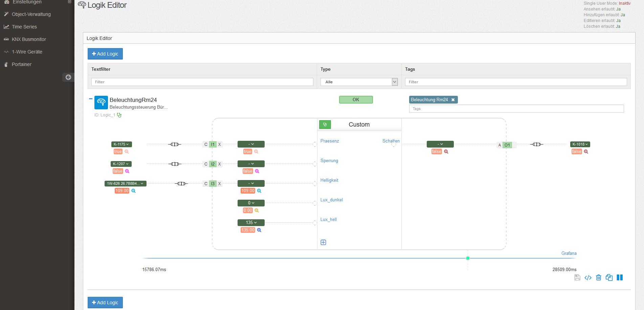Image resolution: width=644 pixels, height=310 pixels.
Task: Toggle the I2 input button
Action: click(213, 164)
